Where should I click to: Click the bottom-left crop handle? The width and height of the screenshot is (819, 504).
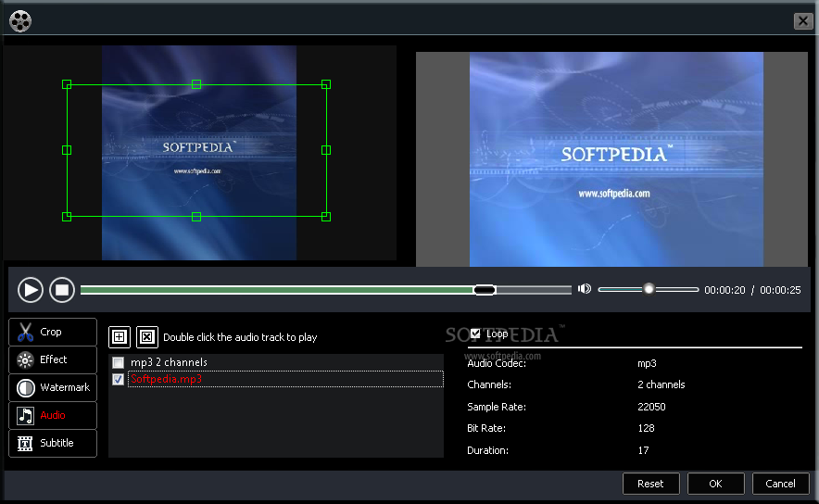(67, 217)
